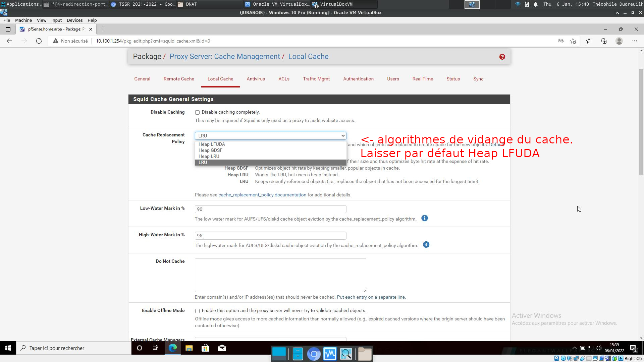This screenshot has height=362, width=644.
Task: Switch to the Antivirus tab
Action: pos(256,79)
